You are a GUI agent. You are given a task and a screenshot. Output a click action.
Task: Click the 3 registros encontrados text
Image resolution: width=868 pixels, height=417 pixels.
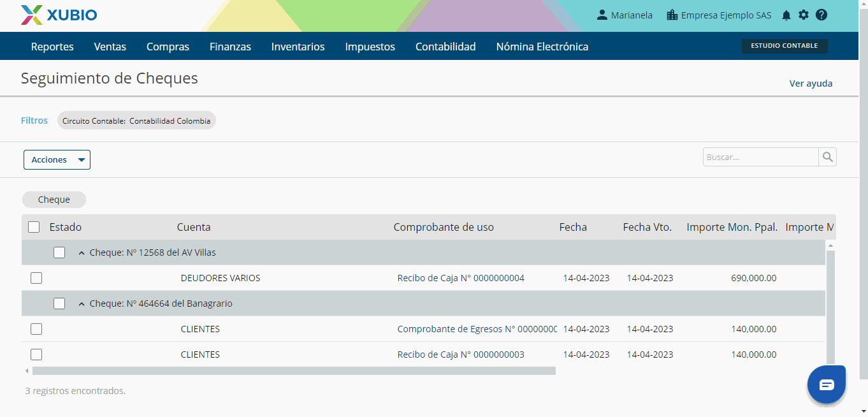pyautogui.click(x=75, y=390)
